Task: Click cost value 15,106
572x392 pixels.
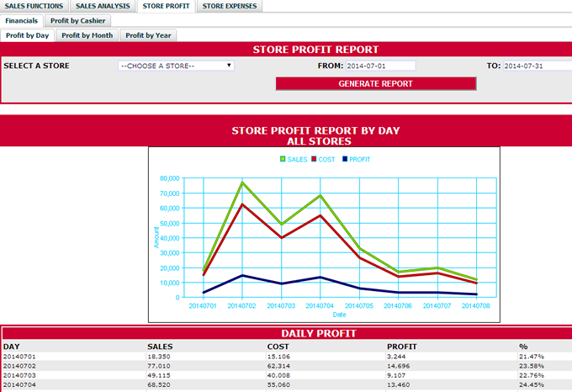Action: point(278,357)
